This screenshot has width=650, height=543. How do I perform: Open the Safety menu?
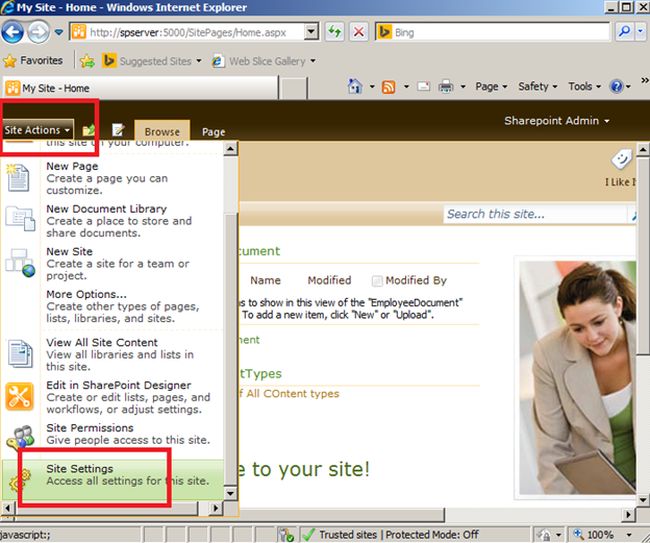pyautogui.click(x=538, y=87)
